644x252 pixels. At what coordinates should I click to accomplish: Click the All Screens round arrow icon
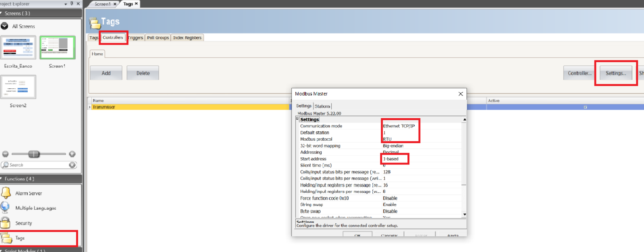tap(4, 26)
